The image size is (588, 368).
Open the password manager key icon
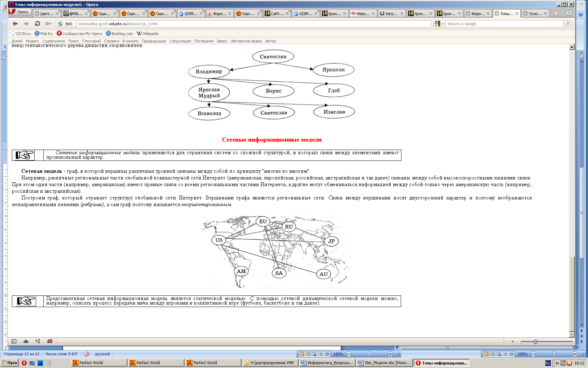[x=49, y=23]
